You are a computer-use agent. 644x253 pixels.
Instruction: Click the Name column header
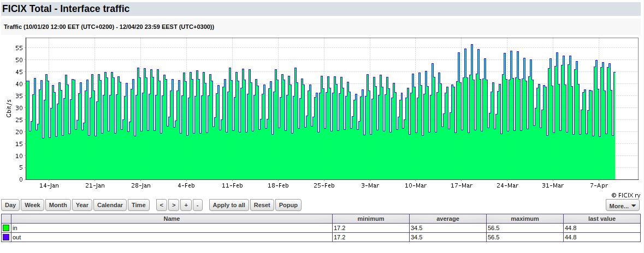(172, 219)
